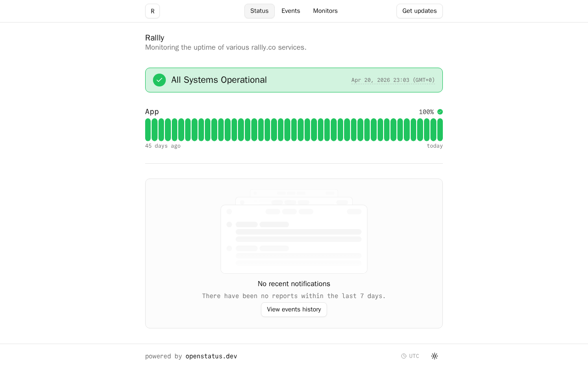Click the UTC timezone label
The width and height of the screenshot is (588, 368).
click(x=414, y=356)
